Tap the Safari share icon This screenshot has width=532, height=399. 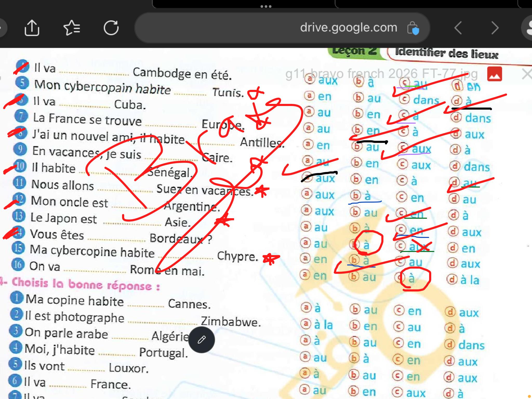(32, 28)
